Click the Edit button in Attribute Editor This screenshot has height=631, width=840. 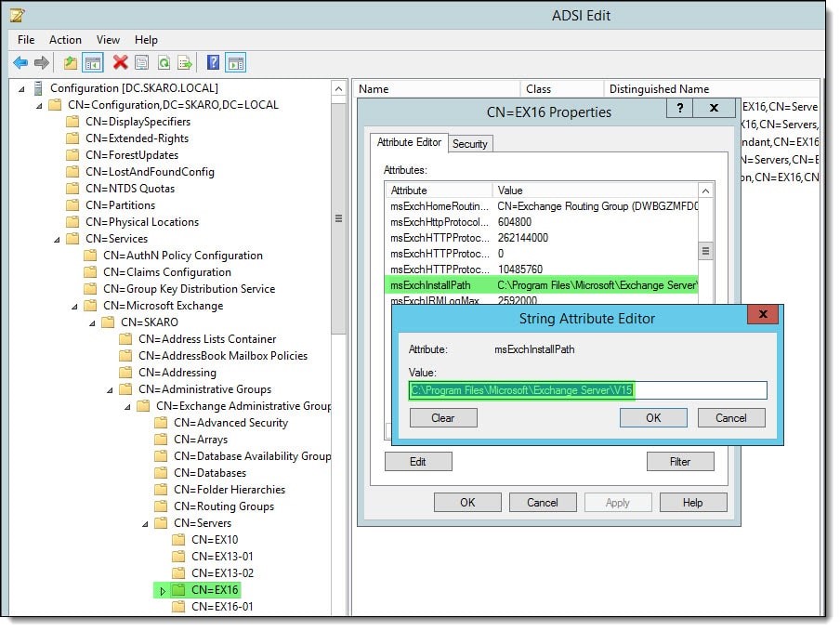(418, 462)
